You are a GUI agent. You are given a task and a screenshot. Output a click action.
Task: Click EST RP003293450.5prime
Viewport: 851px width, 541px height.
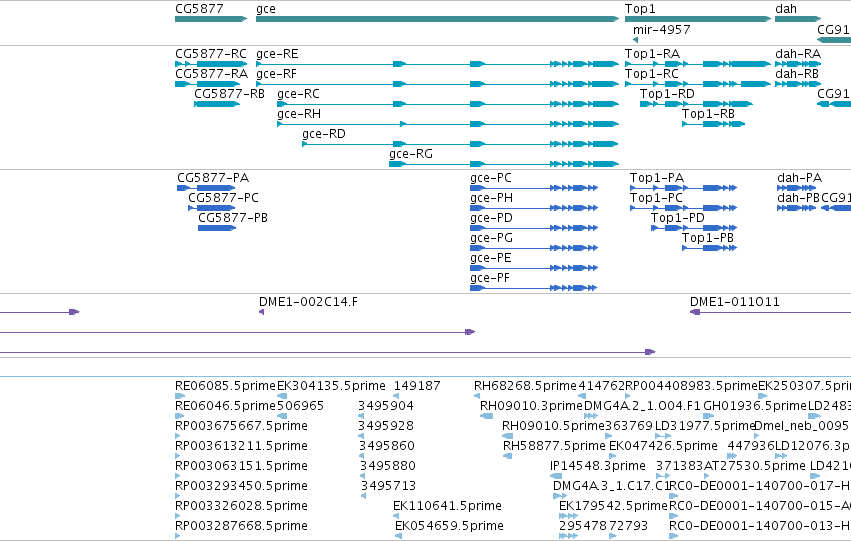(x=177, y=496)
